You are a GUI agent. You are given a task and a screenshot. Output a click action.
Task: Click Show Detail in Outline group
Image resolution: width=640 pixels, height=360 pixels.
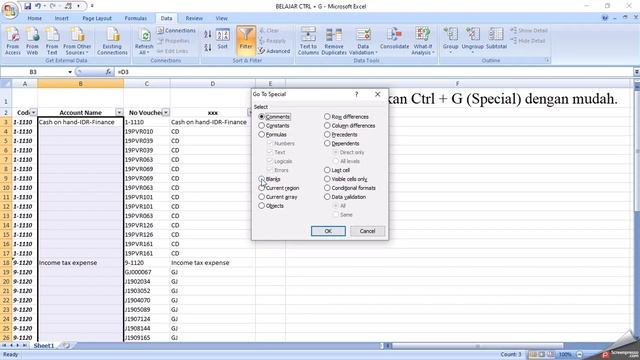click(529, 31)
